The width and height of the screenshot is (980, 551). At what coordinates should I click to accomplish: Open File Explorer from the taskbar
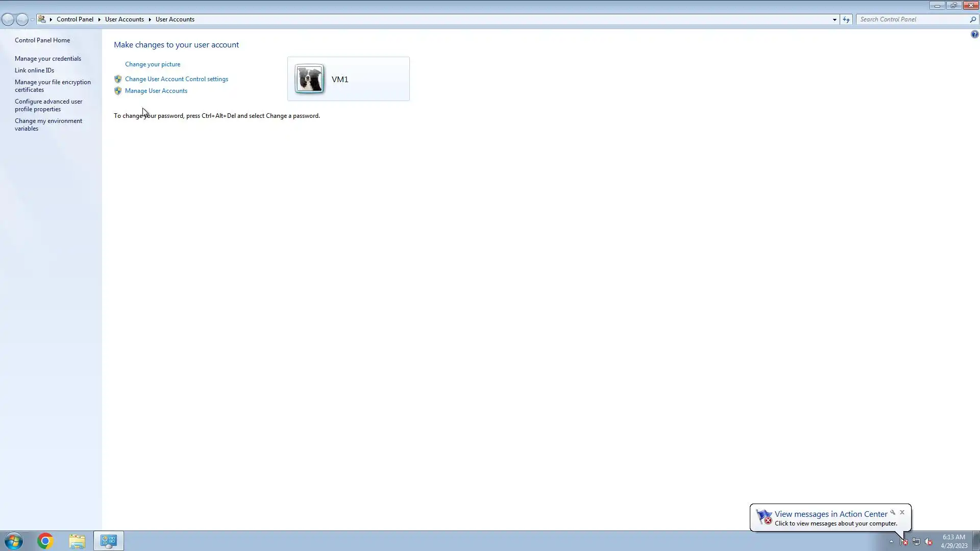(77, 541)
